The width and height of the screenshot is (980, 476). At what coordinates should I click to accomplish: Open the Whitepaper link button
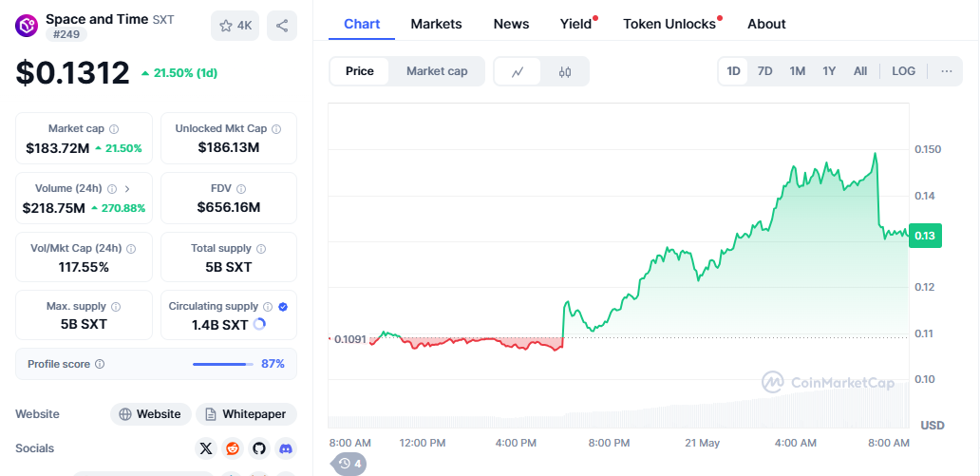246,414
